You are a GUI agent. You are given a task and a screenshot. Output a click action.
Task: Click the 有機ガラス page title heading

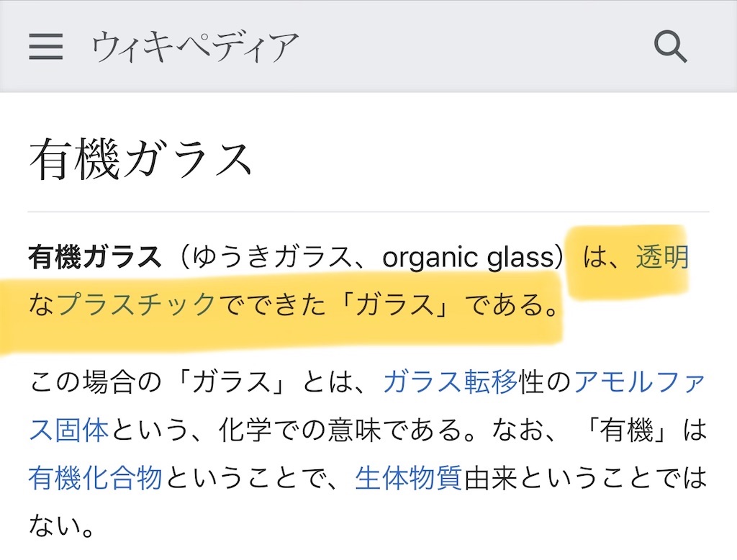140,159
